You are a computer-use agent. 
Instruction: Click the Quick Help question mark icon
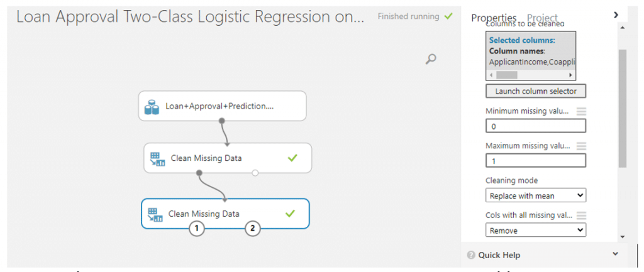[471, 255]
